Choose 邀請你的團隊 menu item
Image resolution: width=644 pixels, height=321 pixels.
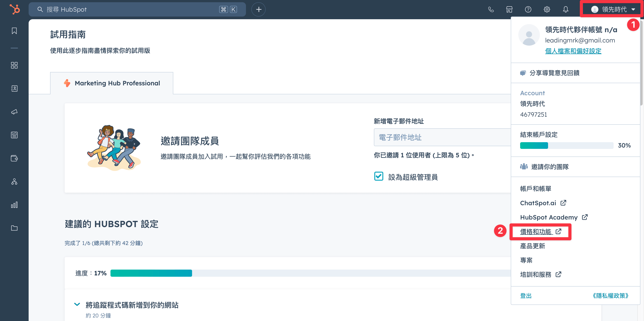pos(576,167)
